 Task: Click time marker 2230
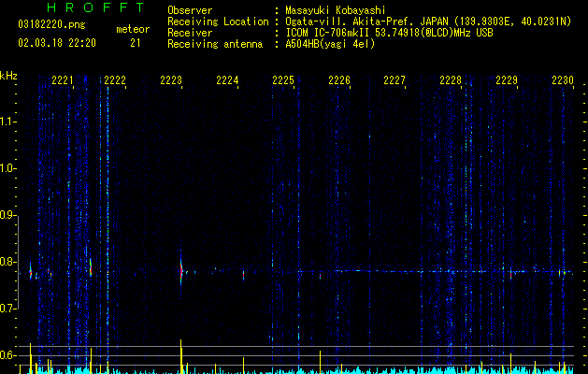point(563,80)
